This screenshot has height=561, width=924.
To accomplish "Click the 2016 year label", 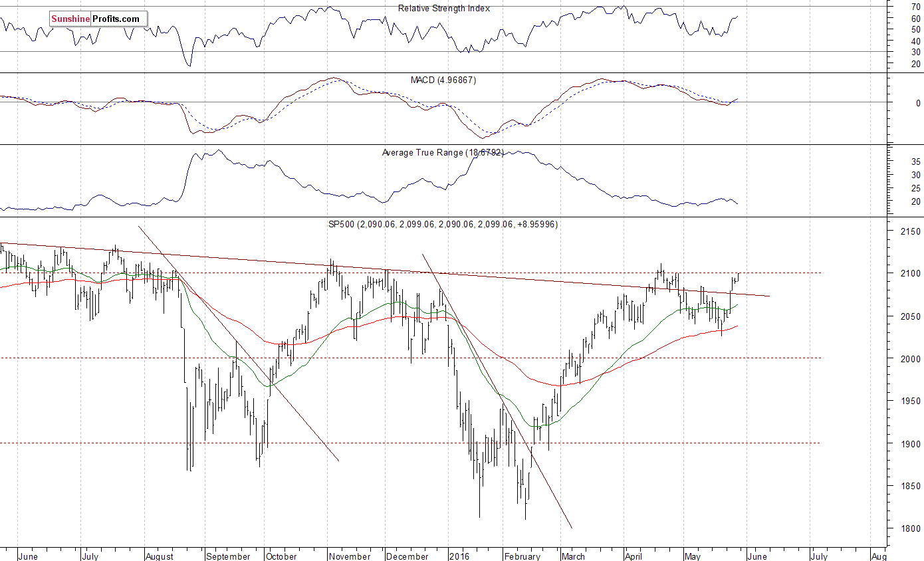I will pyautogui.click(x=460, y=556).
